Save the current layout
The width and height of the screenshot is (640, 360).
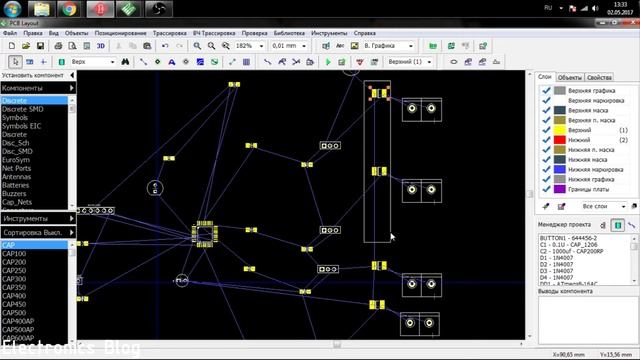coord(40,46)
